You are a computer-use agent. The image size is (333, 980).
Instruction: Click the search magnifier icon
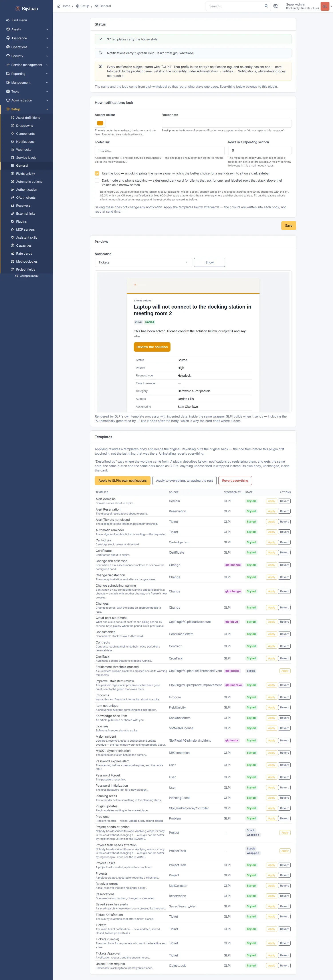pos(266,6)
